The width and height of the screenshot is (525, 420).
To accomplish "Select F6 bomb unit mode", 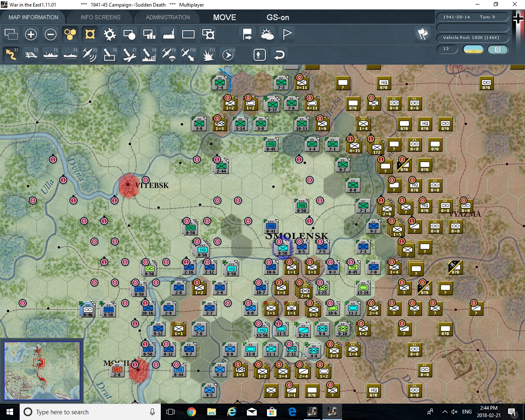I will click(x=110, y=55).
